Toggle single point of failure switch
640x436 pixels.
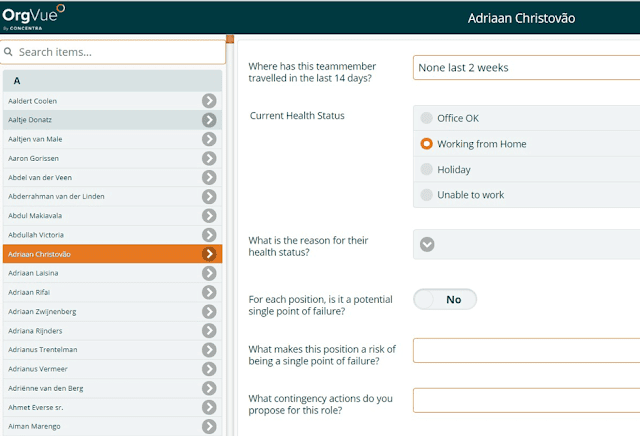point(445,299)
